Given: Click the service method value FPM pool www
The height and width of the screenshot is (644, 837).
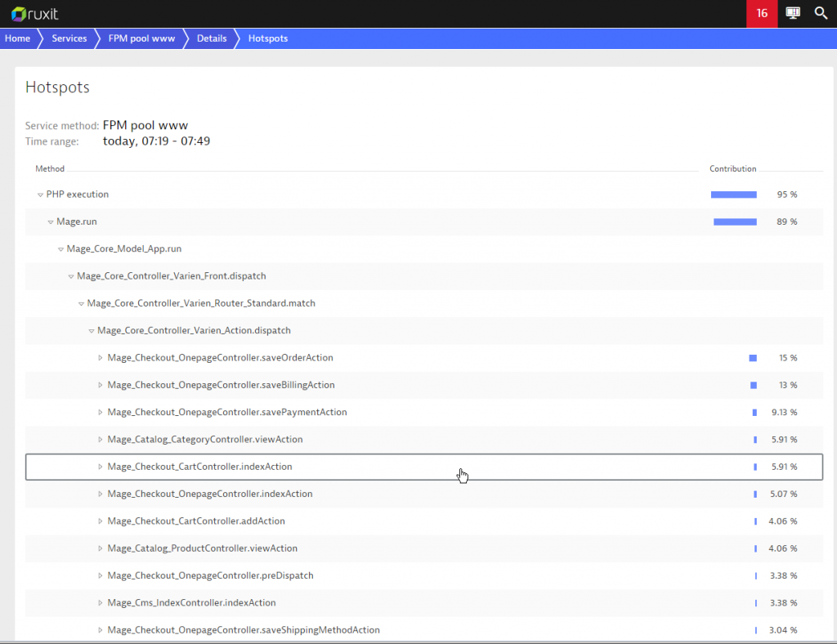Looking at the screenshot, I should [145, 125].
